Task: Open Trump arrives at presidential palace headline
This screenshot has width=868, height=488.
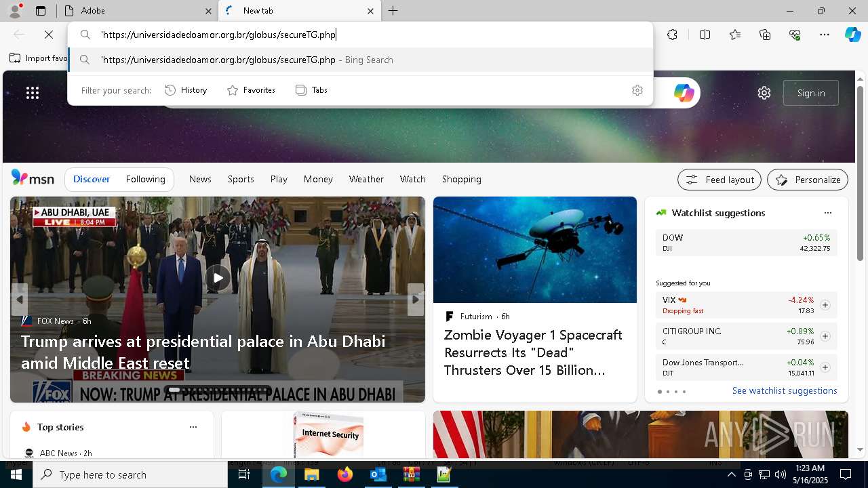Action: 203,352
